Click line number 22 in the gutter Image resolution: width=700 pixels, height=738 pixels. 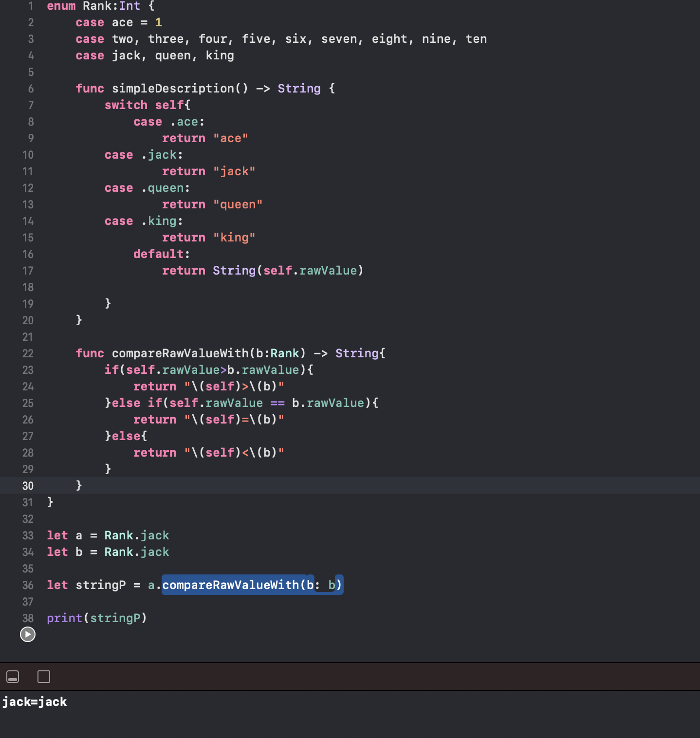pos(28,353)
